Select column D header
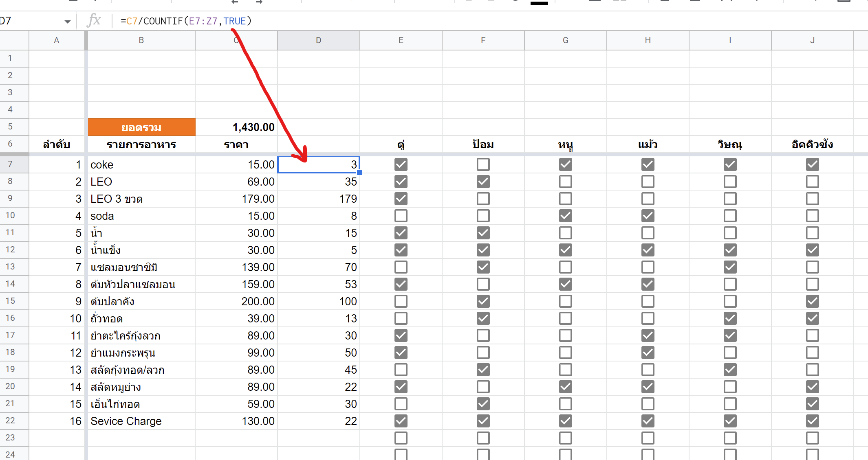 (x=318, y=40)
